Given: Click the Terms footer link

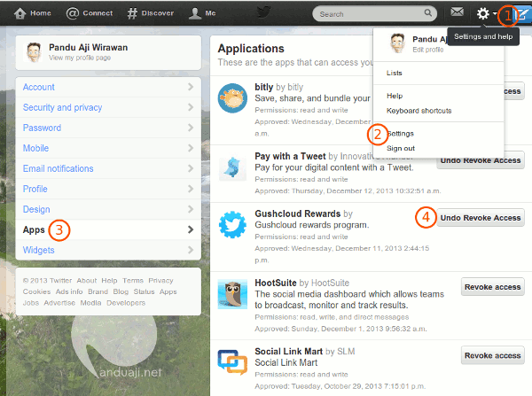Looking at the screenshot, I should pos(133,281).
